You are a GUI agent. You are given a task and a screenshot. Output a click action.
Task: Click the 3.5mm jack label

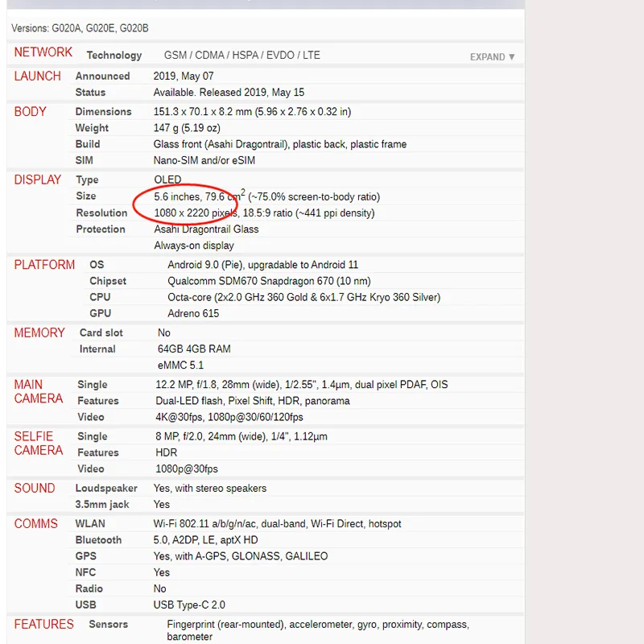pos(102,505)
